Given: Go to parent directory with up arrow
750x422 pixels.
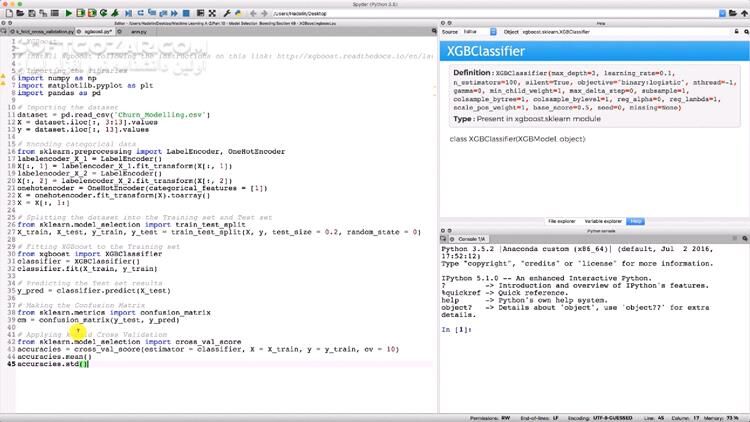Looking at the screenshot, I should tap(742, 13).
